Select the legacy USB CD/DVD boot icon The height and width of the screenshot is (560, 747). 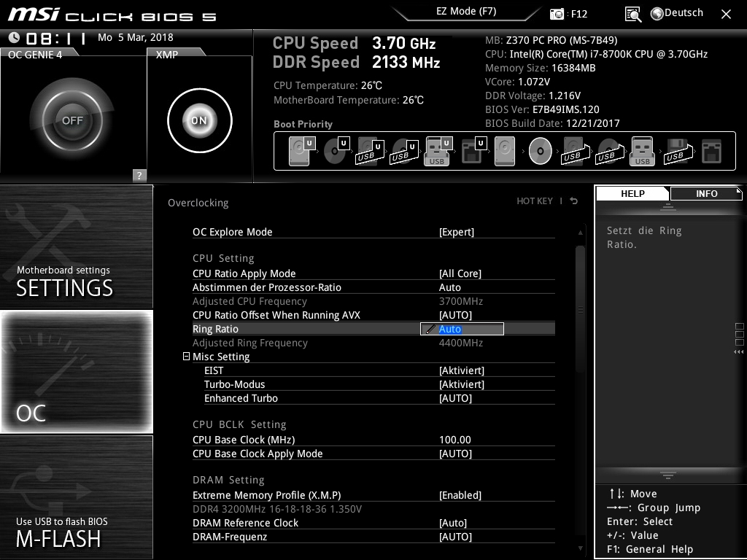[x=610, y=151]
